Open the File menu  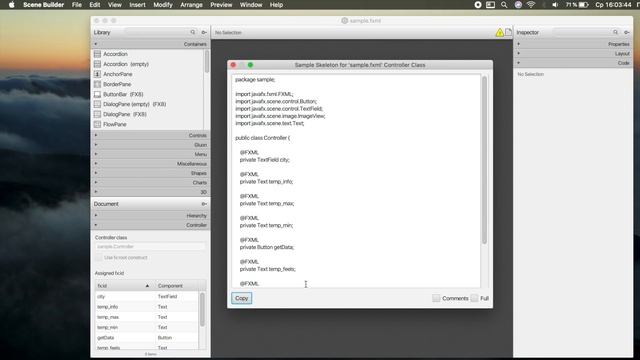pyautogui.click(x=77, y=5)
